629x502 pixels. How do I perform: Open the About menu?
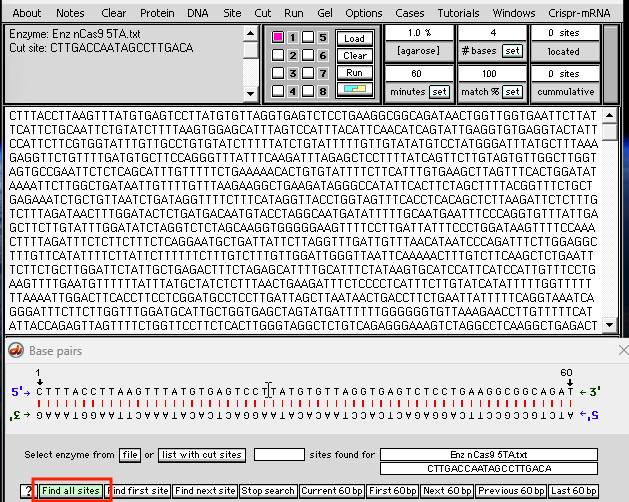26,13
